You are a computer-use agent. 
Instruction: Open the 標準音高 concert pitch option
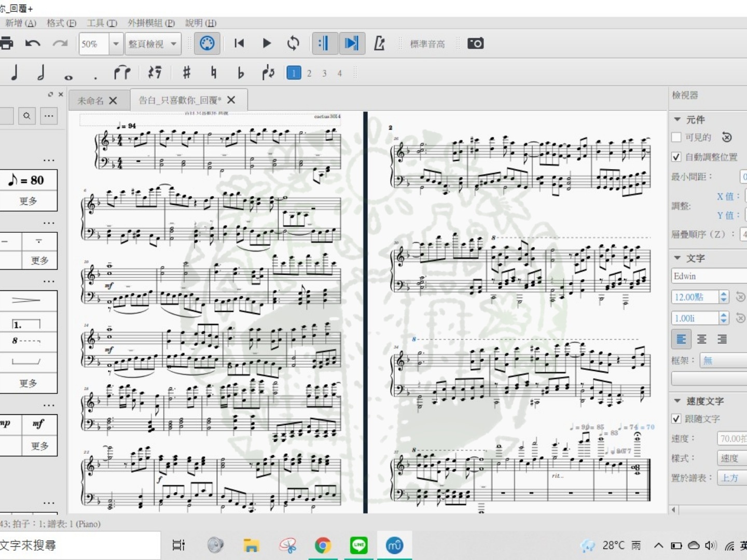point(427,44)
